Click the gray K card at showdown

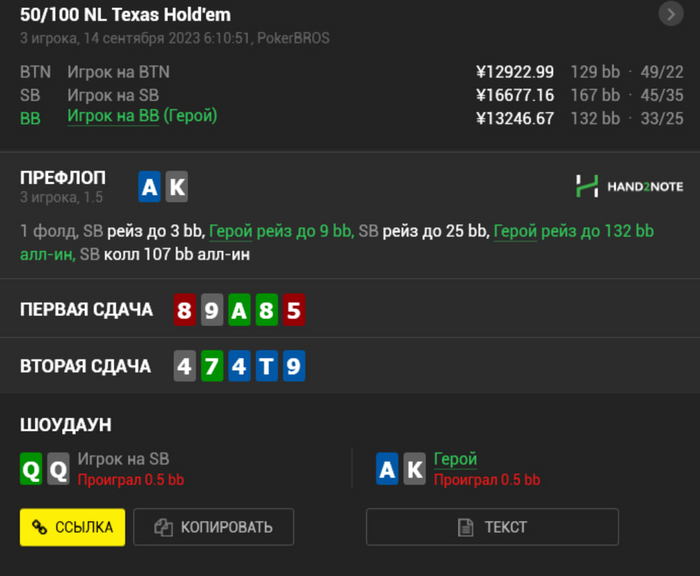point(414,469)
